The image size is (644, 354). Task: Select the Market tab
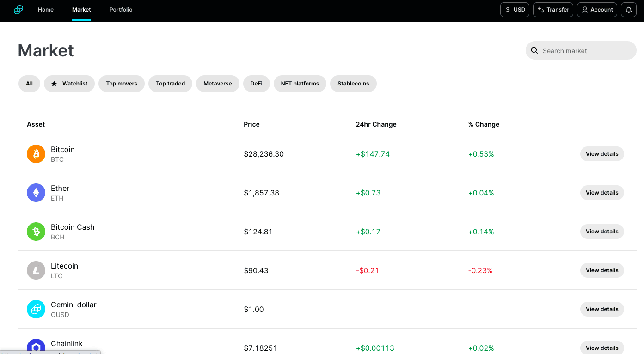pyautogui.click(x=81, y=10)
